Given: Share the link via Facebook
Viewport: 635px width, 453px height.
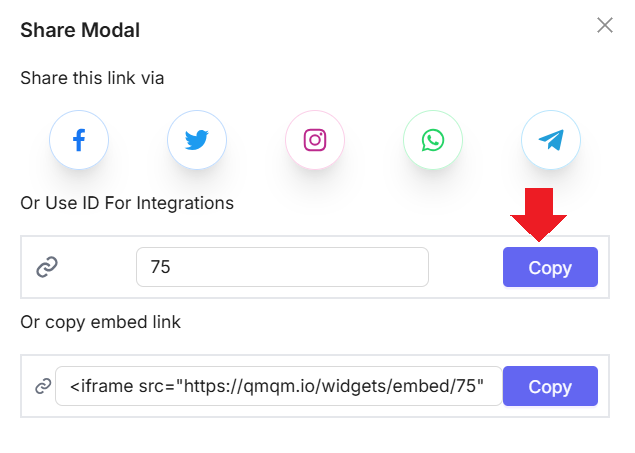Looking at the screenshot, I should click(x=79, y=140).
